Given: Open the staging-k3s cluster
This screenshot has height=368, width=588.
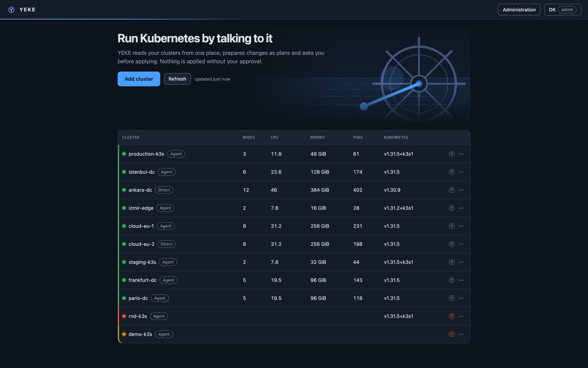Looking at the screenshot, I should [142, 262].
